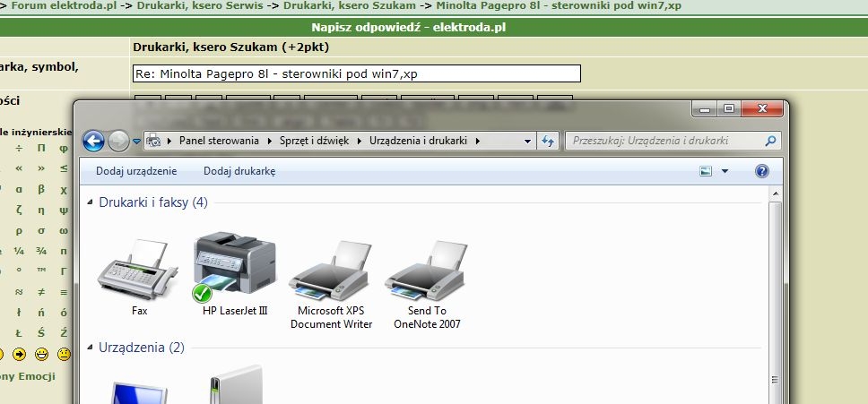Insert the ¾ fraction symbol
Viewport: 868px width, 404px height.
click(x=41, y=251)
